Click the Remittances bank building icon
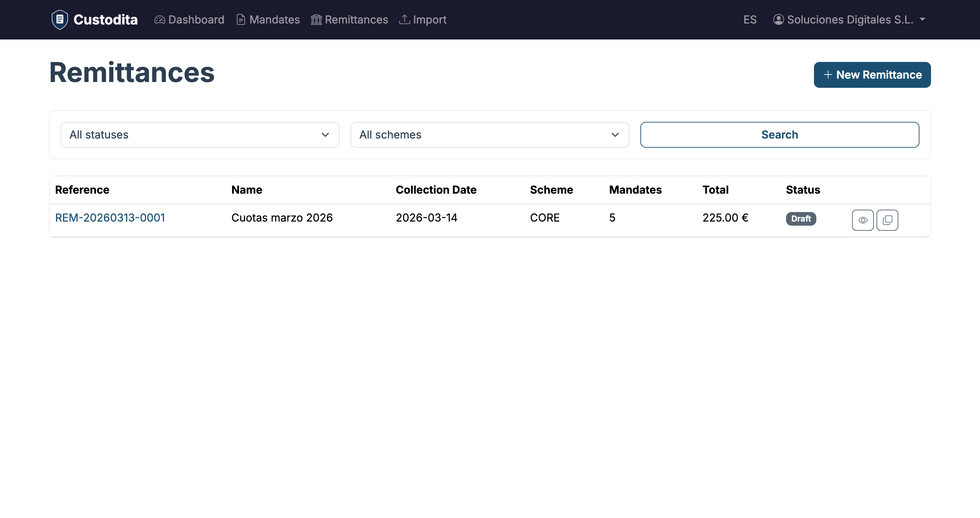The image size is (980, 518). (x=316, y=19)
